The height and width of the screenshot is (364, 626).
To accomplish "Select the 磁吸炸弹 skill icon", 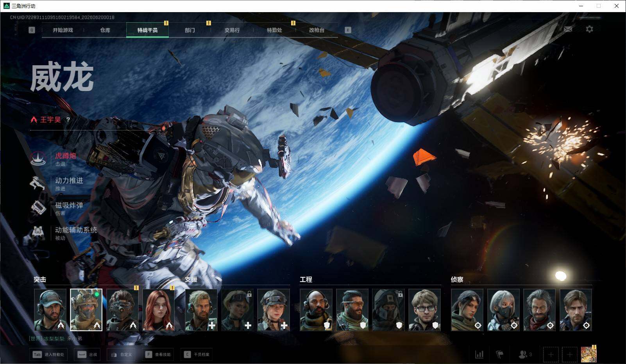I will 38,208.
